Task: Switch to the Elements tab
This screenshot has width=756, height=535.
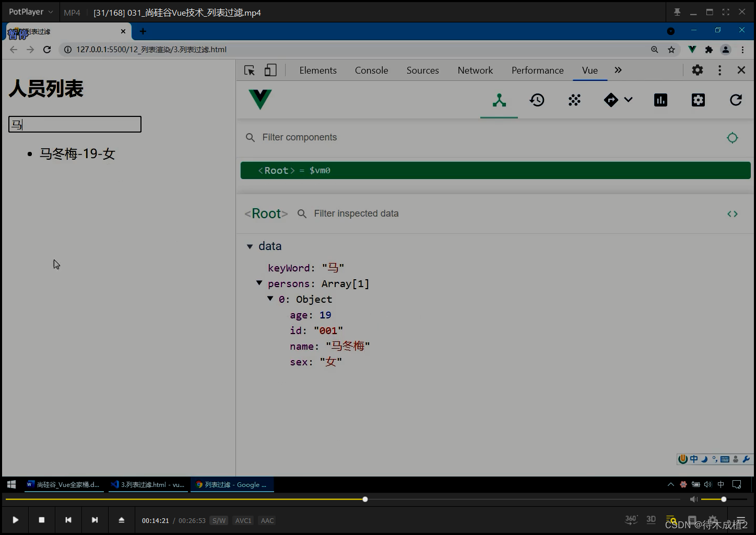Action: (318, 70)
